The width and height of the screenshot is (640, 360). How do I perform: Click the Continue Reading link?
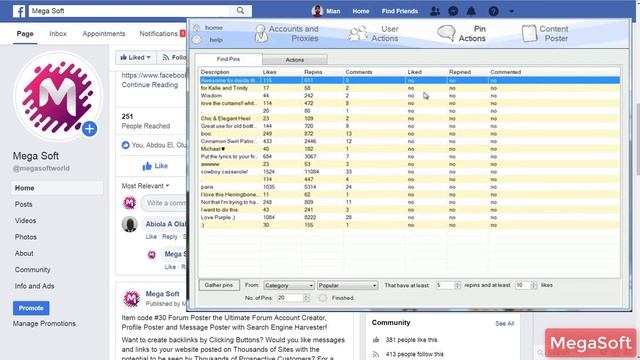pos(150,85)
